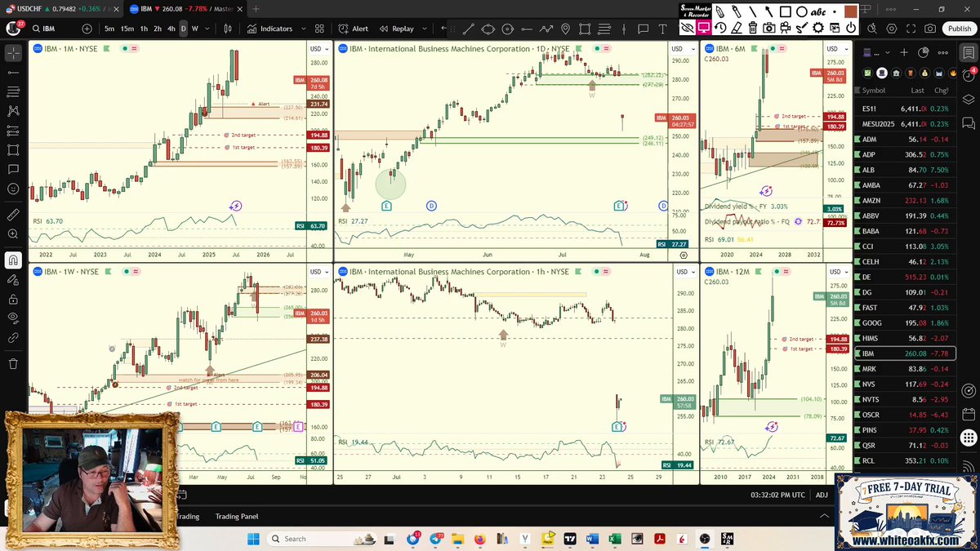Open Screen Marker gear settings
Image resolution: width=980 pixels, height=551 pixels.
818,28
